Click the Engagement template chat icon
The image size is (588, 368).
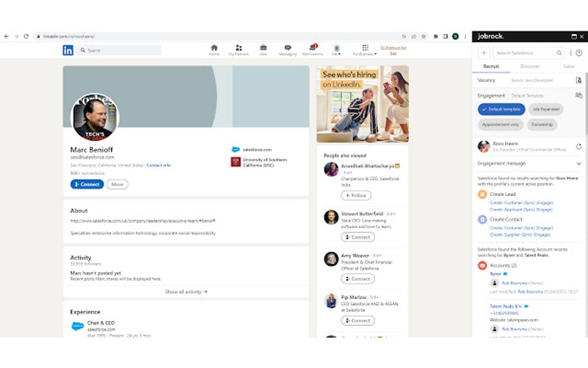579,95
